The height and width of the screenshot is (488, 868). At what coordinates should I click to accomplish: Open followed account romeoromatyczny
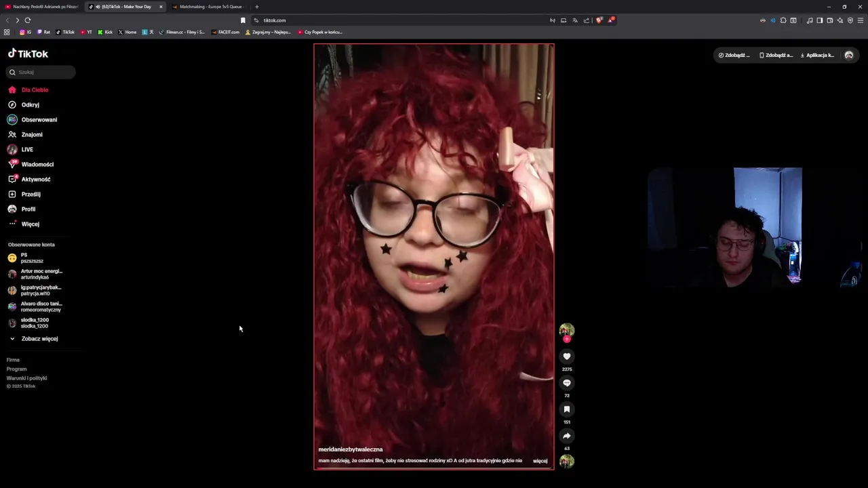point(35,307)
